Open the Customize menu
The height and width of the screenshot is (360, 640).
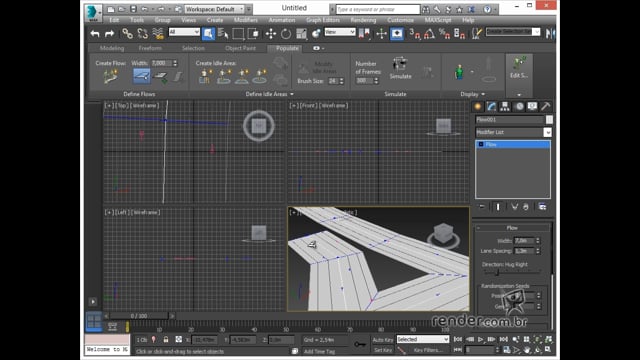(400, 20)
